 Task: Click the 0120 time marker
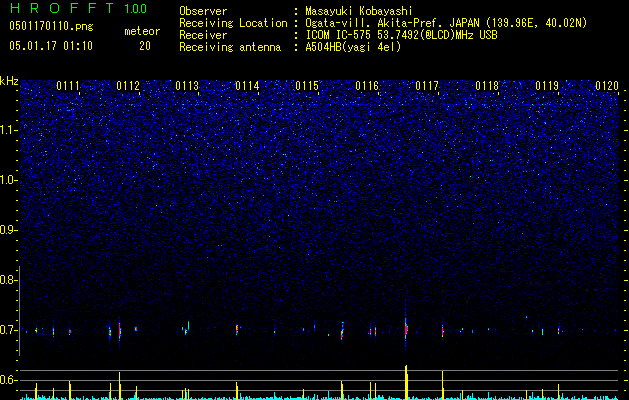pos(607,86)
